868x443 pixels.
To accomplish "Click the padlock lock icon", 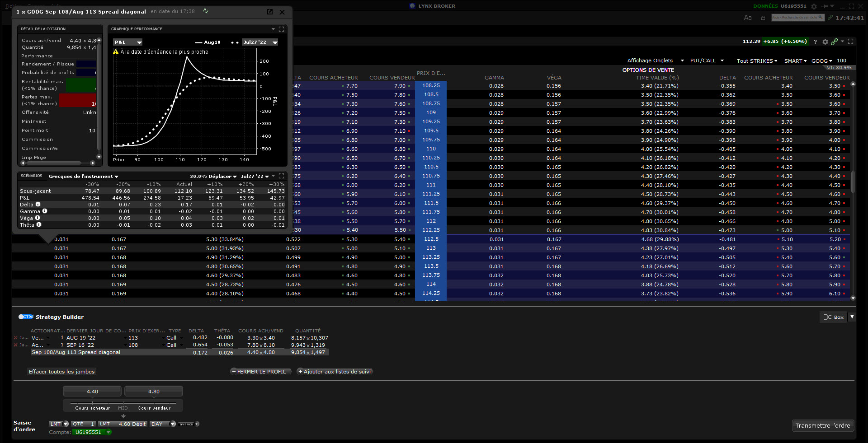I will [x=763, y=18].
